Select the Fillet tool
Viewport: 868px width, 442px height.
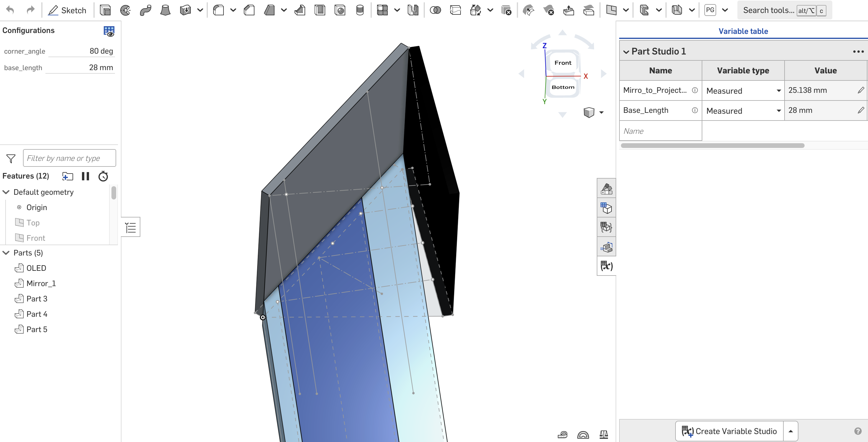pyautogui.click(x=219, y=10)
